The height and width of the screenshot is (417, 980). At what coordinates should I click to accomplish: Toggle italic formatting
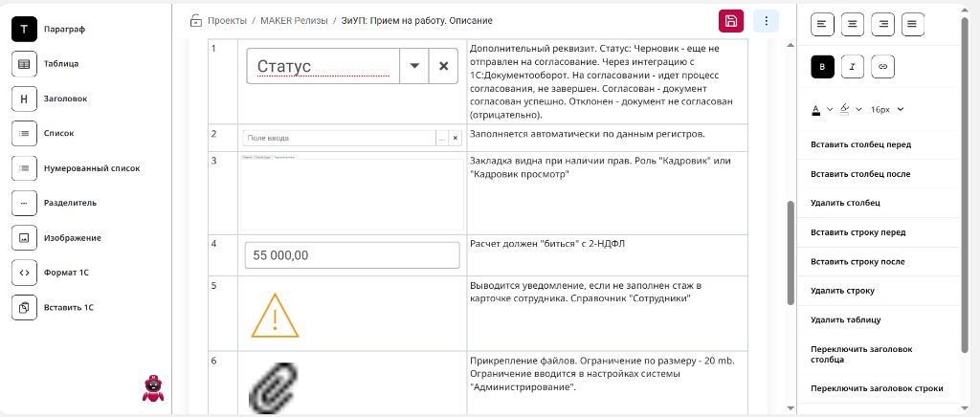[853, 66]
